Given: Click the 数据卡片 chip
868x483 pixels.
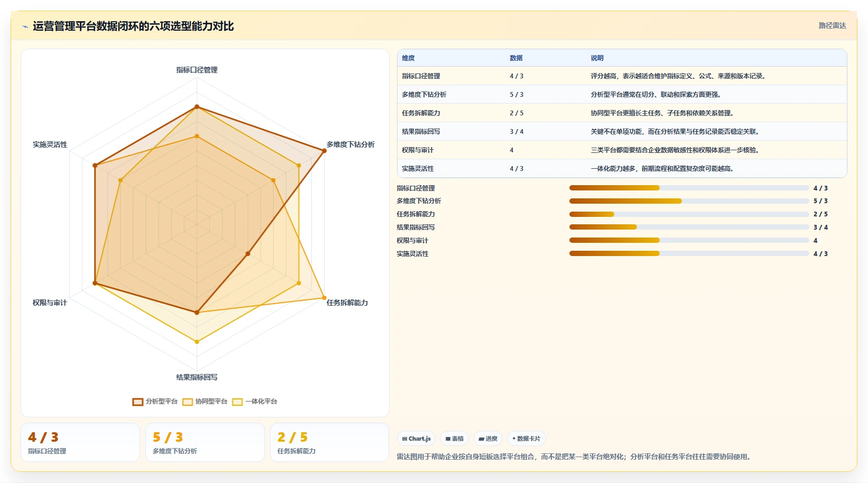Looking at the screenshot, I should click(x=527, y=439).
